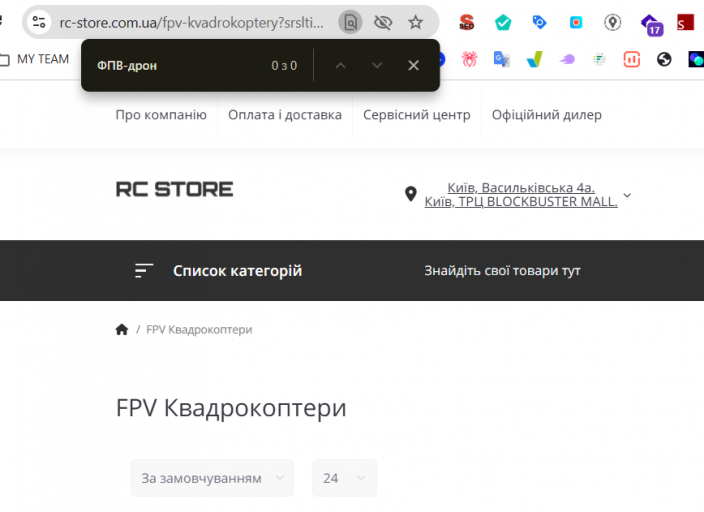Open the MY TEAM bookmarks folder
This screenshot has height=512, width=704.
pos(35,59)
